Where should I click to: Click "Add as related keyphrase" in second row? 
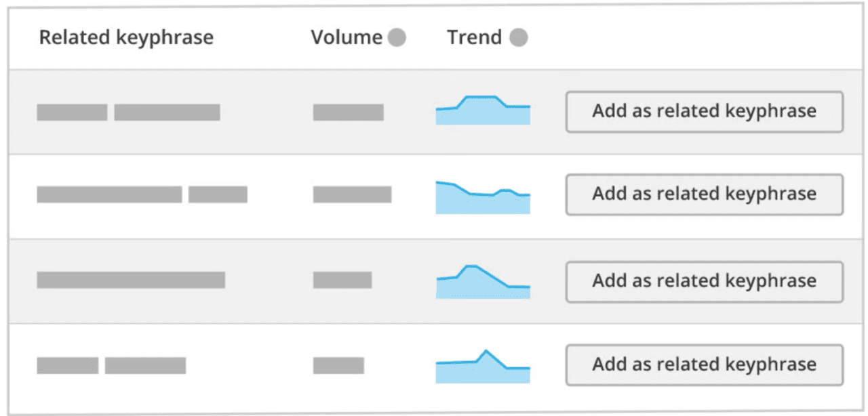pos(704,194)
